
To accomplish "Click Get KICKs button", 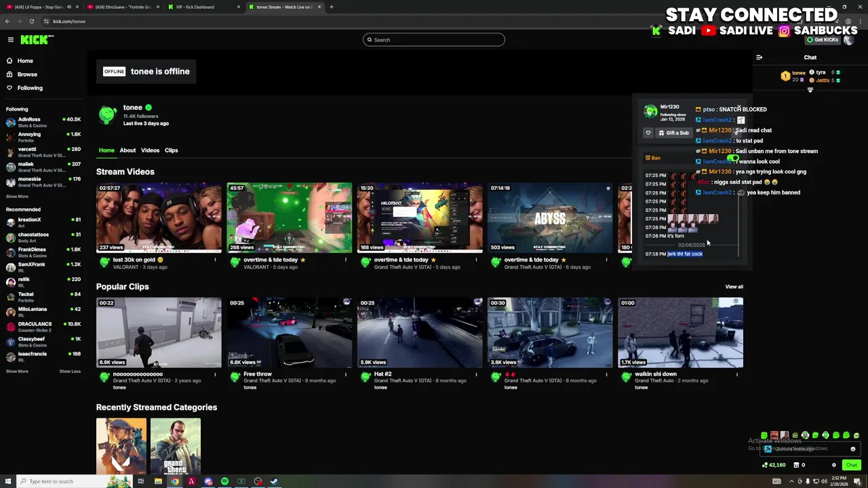I will pos(823,39).
